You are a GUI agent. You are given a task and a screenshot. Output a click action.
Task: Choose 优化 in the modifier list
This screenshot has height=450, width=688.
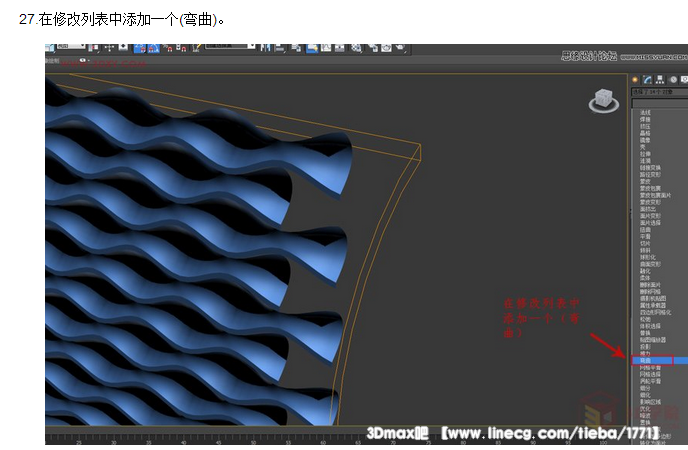click(x=645, y=409)
